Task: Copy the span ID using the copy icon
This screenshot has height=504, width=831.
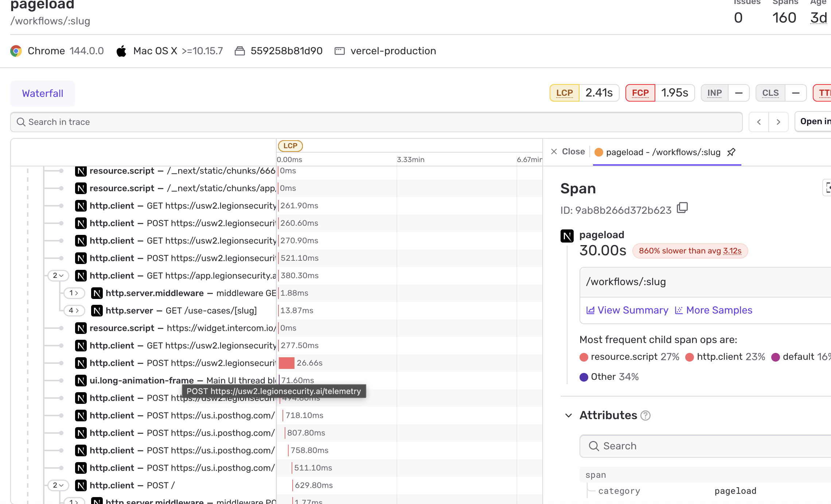Action: 682,208
